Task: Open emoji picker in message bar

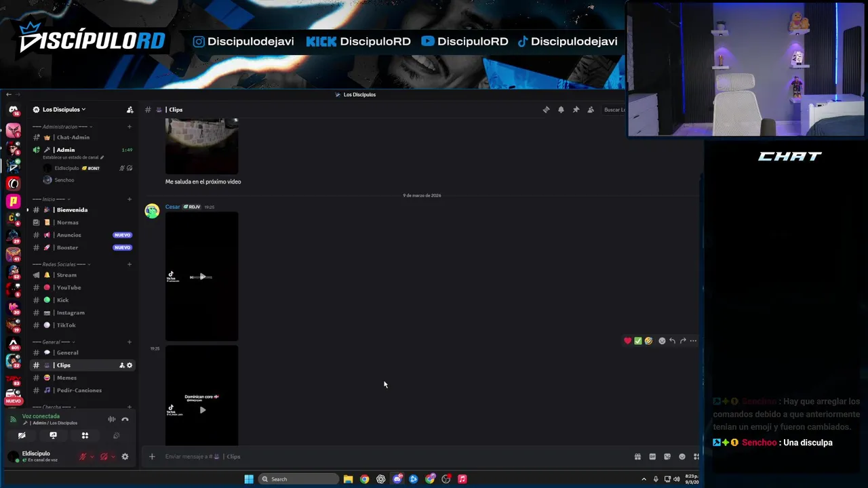Action: 682,457
